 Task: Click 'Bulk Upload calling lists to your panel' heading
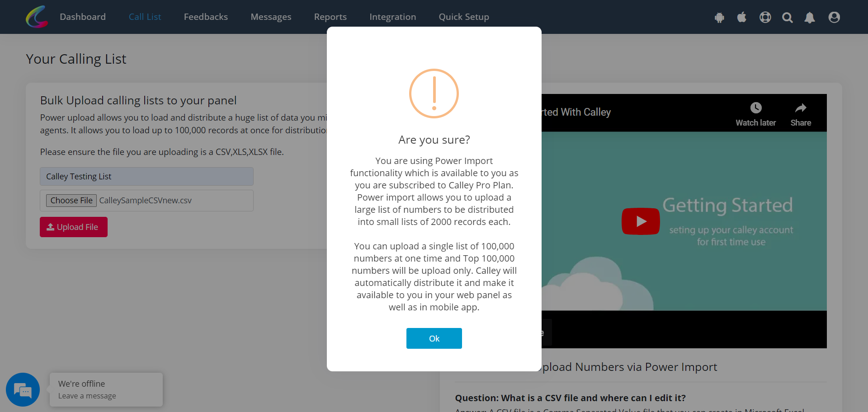click(138, 100)
